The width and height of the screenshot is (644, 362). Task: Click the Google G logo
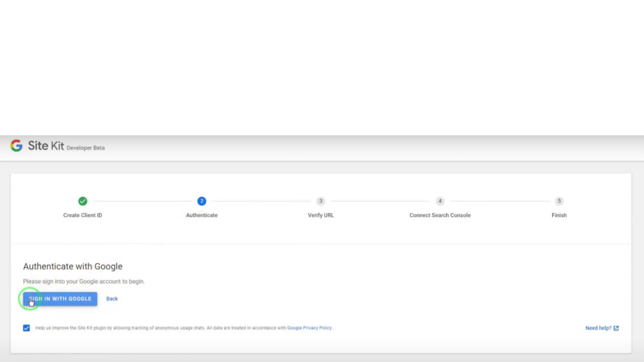click(x=17, y=146)
